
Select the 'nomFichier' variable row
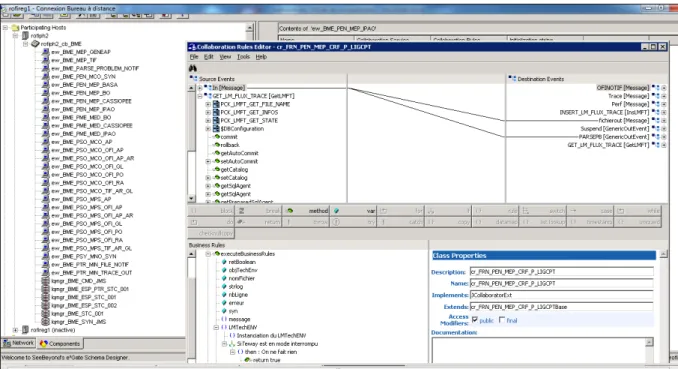click(241, 278)
